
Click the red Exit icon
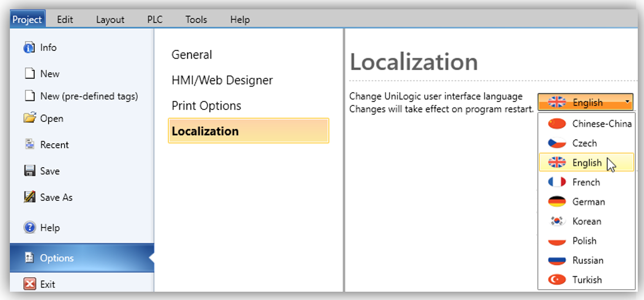(30, 284)
